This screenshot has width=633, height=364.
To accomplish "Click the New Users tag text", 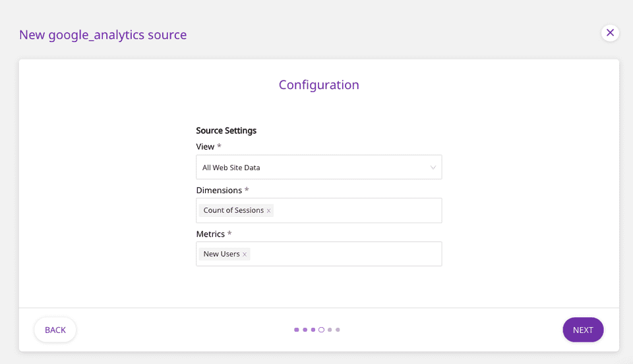I will click(x=222, y=254).
